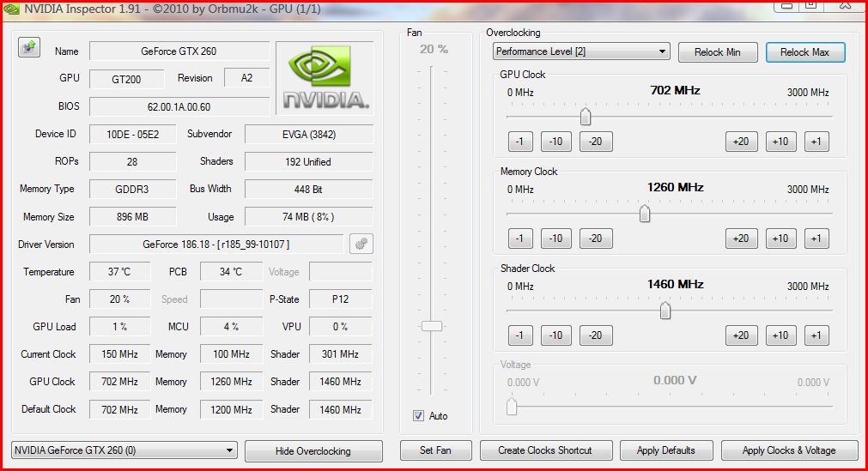Click the NVIDIA logo image
868x471 pixels.
click(x=325, y=77)
